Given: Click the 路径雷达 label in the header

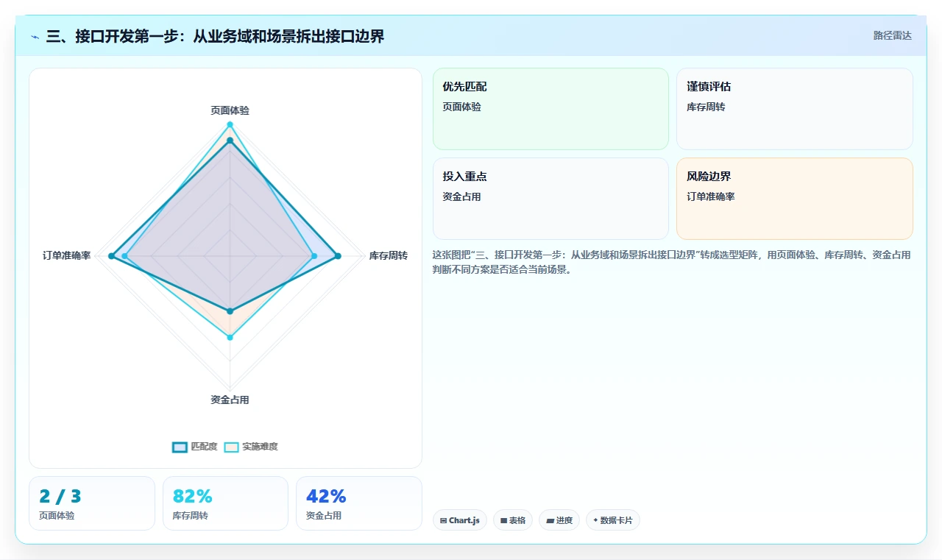Looking at the screenshot, I should [892, 35].
